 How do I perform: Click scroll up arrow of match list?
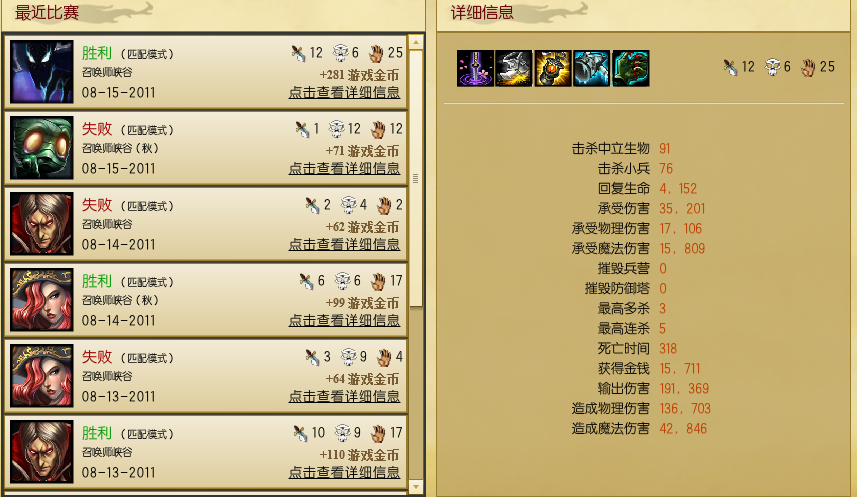(x=416, y=42)
